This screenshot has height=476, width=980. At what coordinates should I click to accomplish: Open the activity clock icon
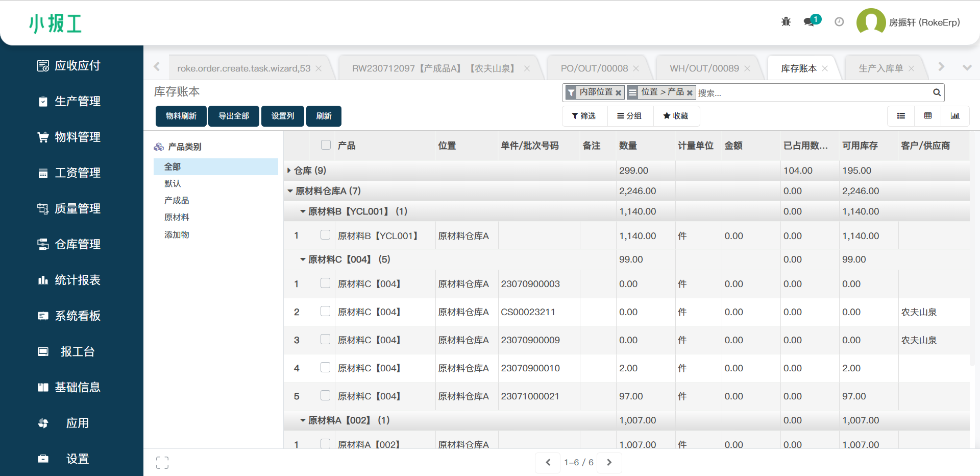point(839,21)
